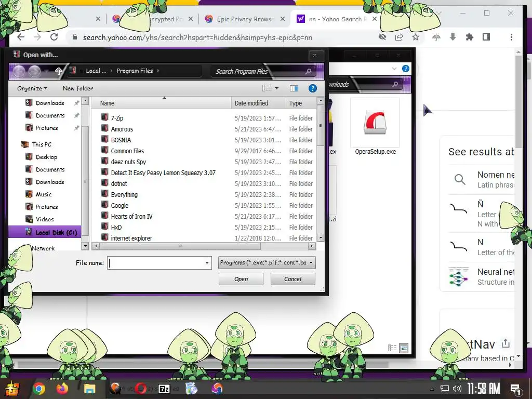This screenshot has width=532, height=399.
Task: Select Music in navigation pane
Action: coord(44,194)
